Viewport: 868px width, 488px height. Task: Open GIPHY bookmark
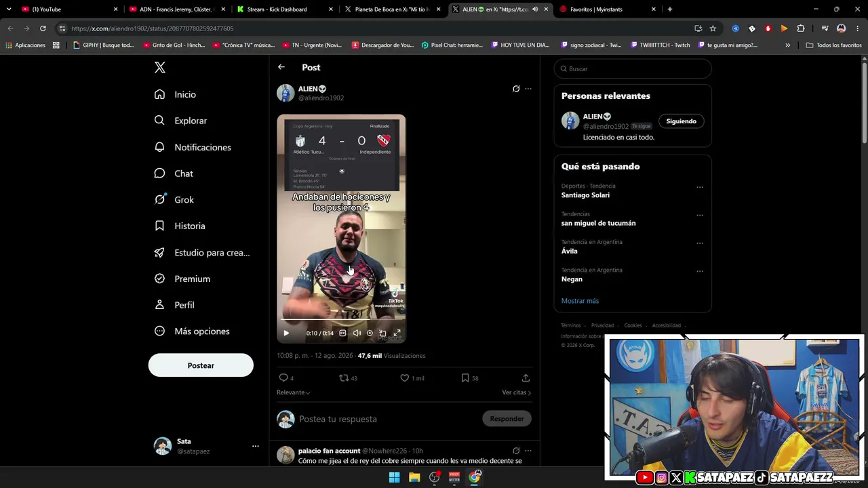click(104, 45)
